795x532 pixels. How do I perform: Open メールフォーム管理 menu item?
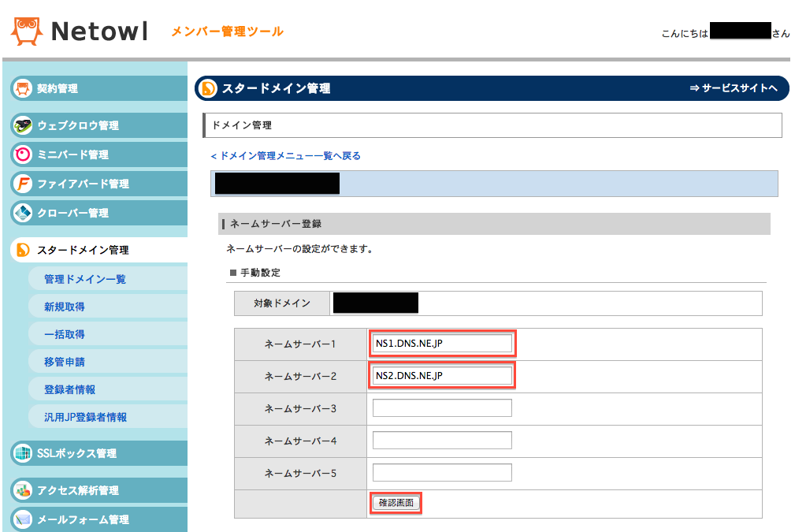[x=98, y=519]
